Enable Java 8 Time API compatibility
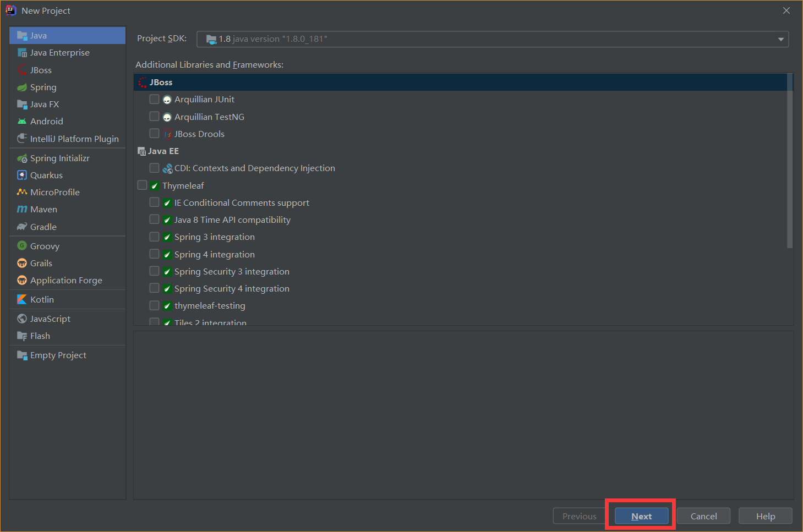803x532 pixels. [x=154, y=220]
